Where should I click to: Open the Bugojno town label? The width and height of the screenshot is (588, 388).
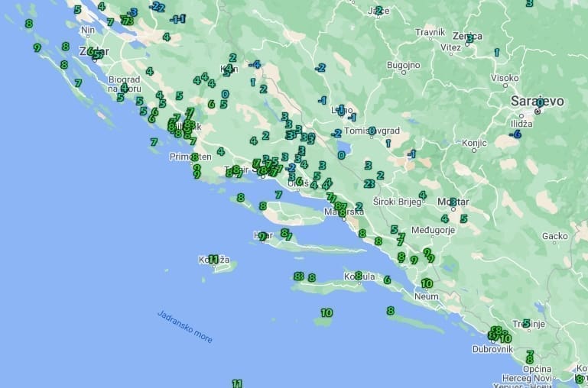pos(404,66)
